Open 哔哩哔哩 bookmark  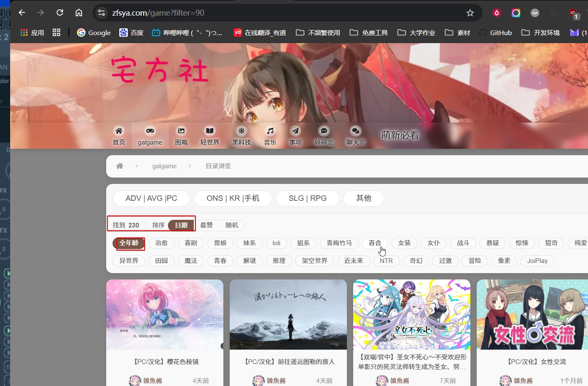pos(187,33)
